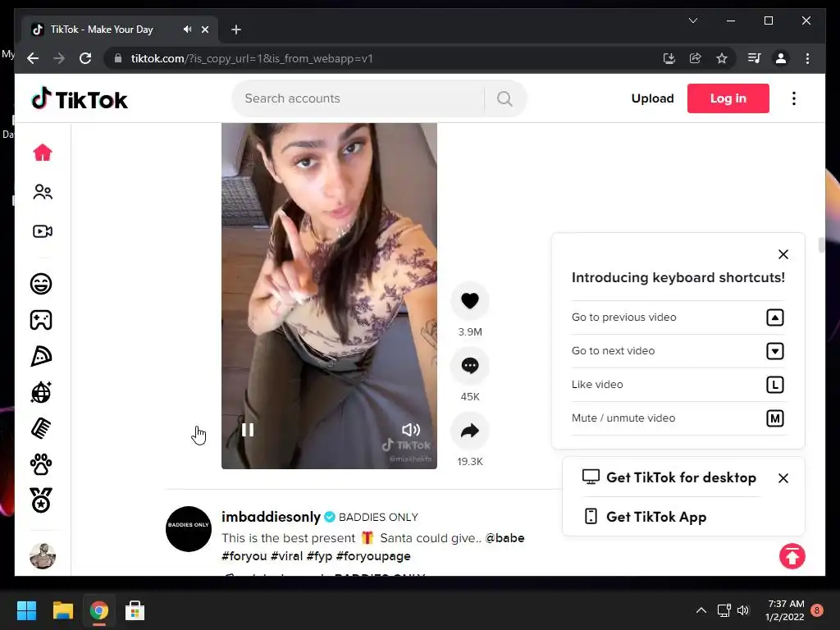Close the keyboard shortcuts popup
This screenshot has height=630, width=840.
783,254
